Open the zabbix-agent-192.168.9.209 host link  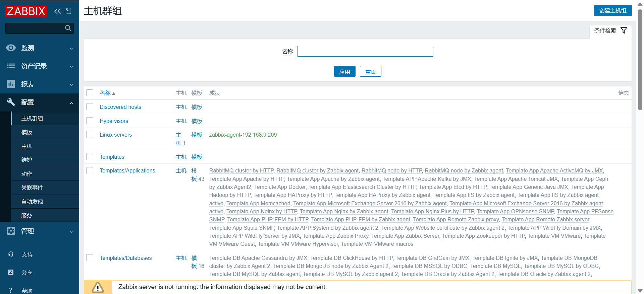tap(243, 135)
